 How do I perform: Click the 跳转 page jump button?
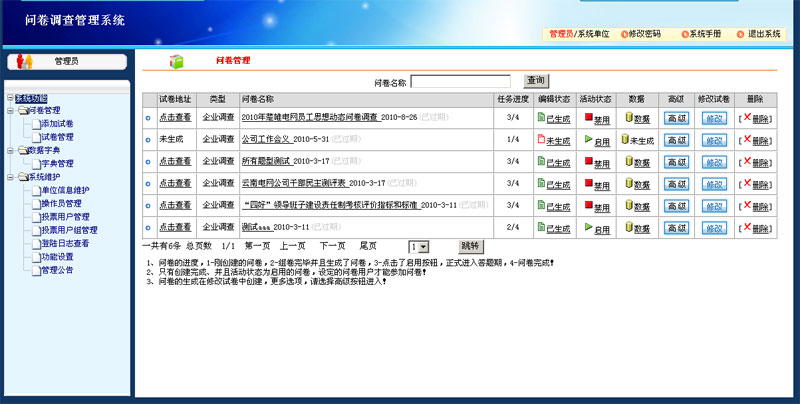470,245
